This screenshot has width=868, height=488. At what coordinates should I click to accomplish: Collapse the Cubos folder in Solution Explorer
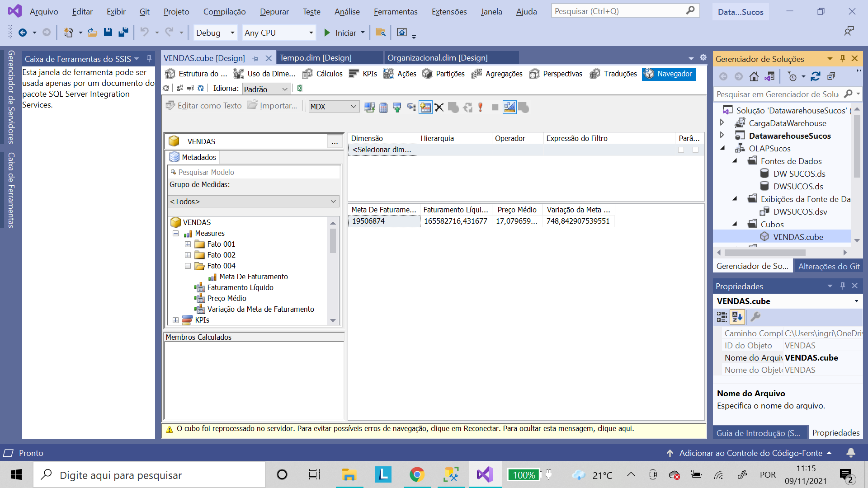click(x=735, y=224)
